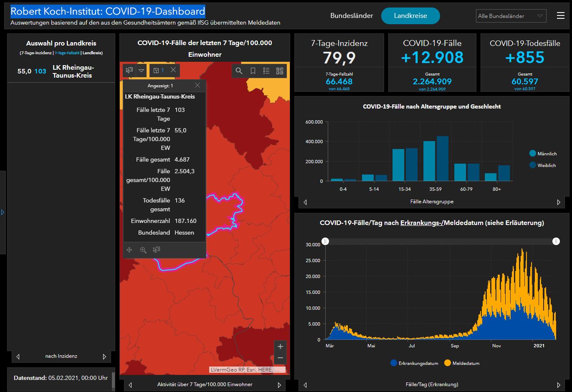Image resolution: width=572 pixels, height=392 pixels.
Task: Click Fälle gesamt value 4.687
Action: (182, 159)
